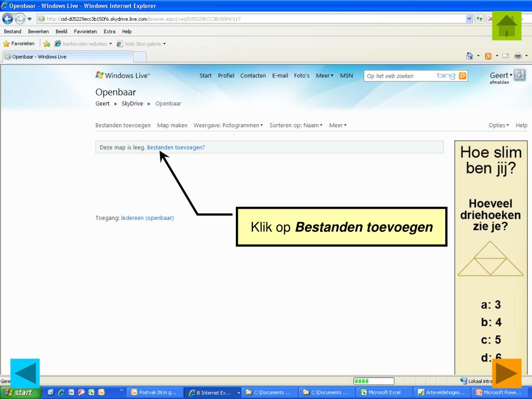Viewport: 532px width, 399px height.
Task: Click the add to favorites bar icon
Action: (47, 44)
